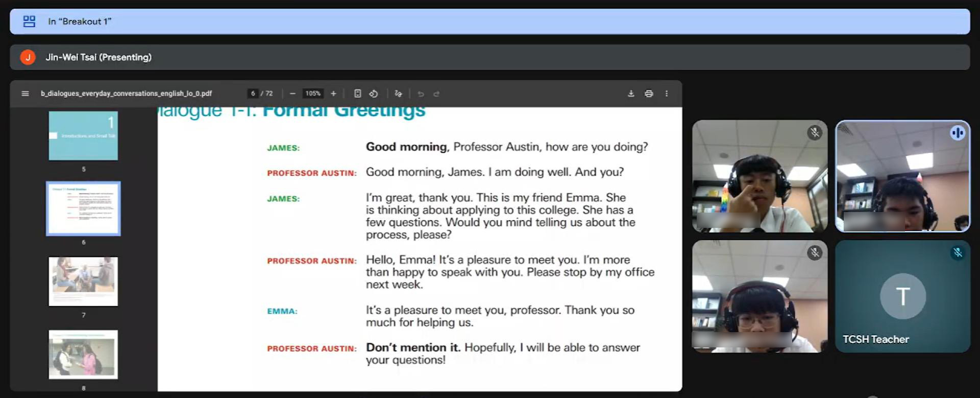Click the page number input field
The width and height of the screenshot is (980, 398).
pyautogui.click(x=253, y=93)
